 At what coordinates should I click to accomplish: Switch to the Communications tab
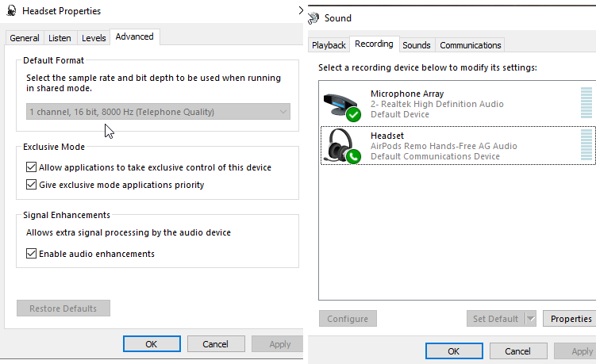coord(470,45)
